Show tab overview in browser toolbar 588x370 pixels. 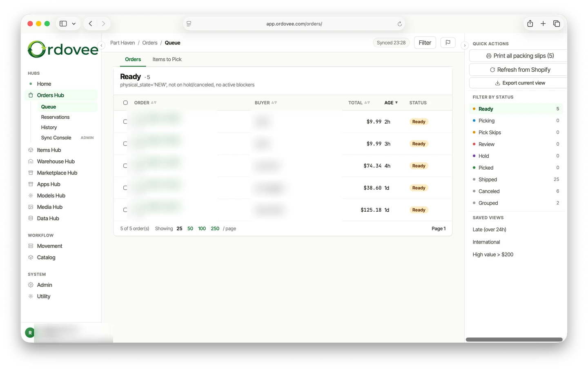pos(557,24)
